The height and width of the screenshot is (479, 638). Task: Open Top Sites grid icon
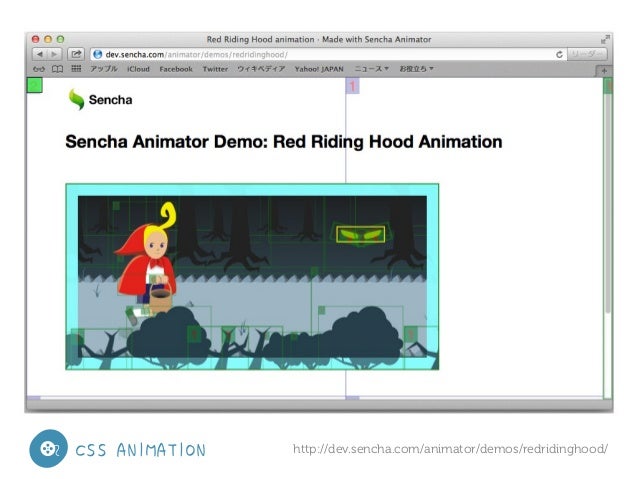pyautogui.click(x=76, y=68)
